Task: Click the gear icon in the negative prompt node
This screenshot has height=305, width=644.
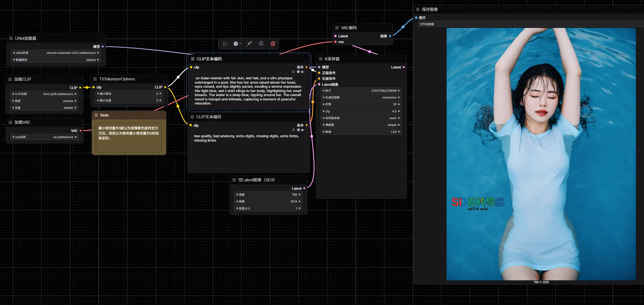Action: point(298,130)
